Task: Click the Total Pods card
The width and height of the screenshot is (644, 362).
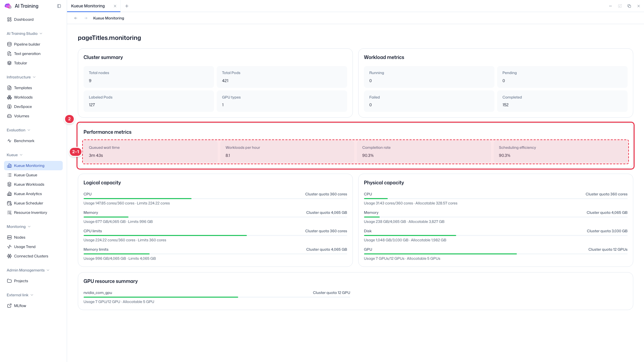Action: pos(282,77)
